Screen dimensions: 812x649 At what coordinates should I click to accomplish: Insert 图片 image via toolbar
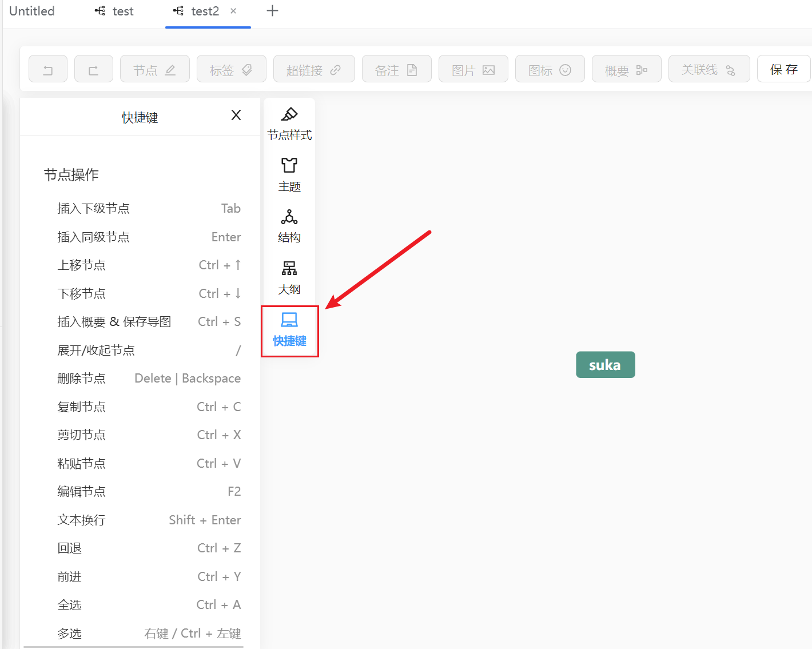coord(473,69)
